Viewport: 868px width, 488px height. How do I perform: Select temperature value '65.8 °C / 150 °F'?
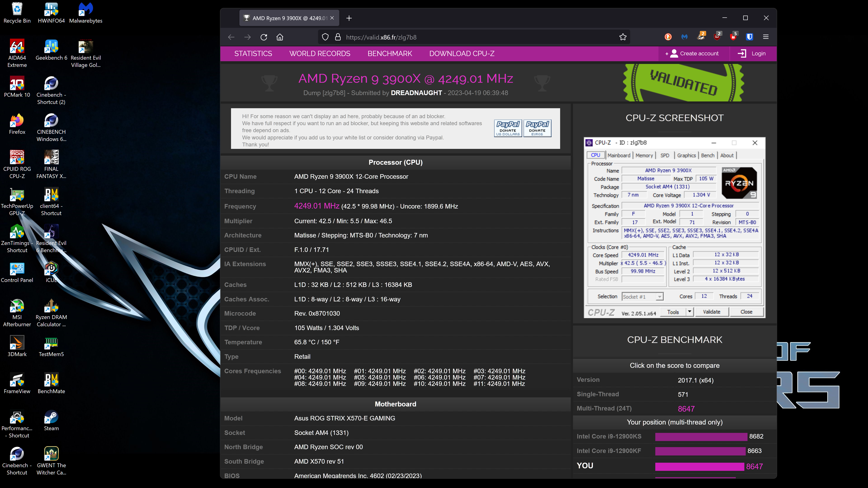click(317, 342)
